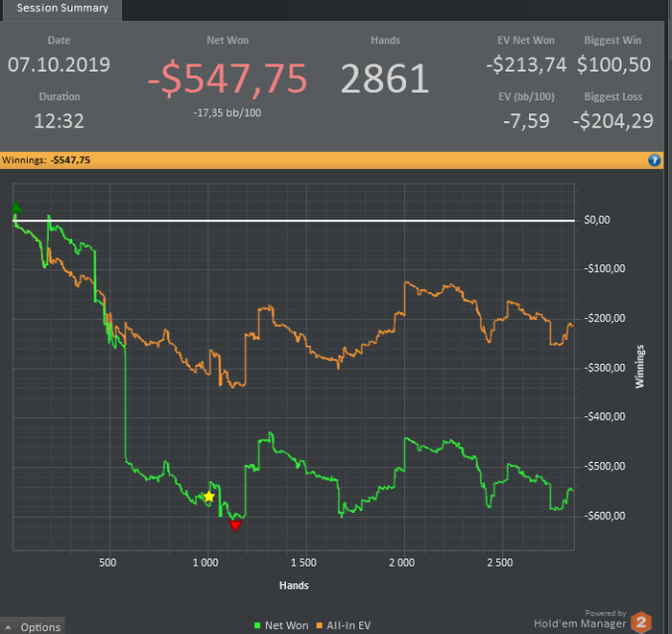Click the red down-triangle lowest point marker
Screen dimensions: 672x634
point(235,525)
